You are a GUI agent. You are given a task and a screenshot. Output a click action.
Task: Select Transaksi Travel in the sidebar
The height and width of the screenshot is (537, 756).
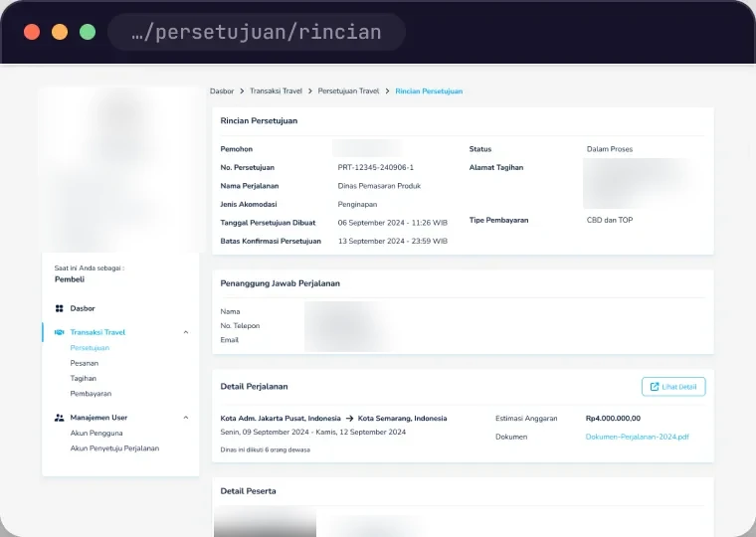pos(97,332)
